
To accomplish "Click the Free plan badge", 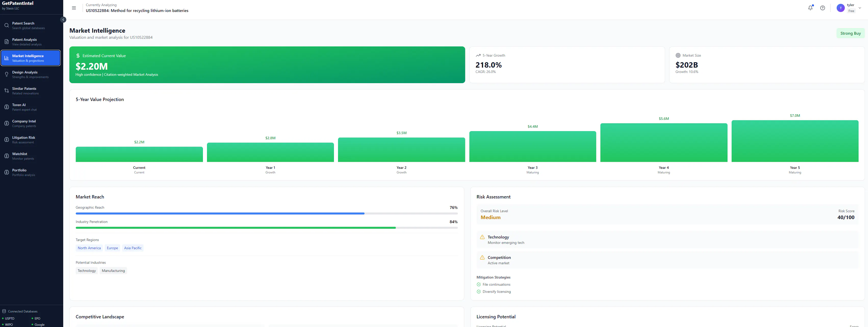I will pyautogui.click(x=851, y=11).
